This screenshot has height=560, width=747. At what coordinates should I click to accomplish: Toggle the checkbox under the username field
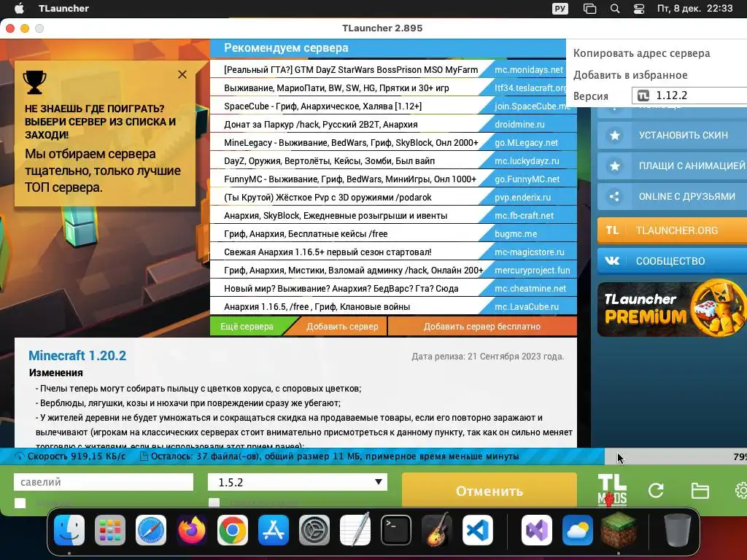(20, 503)
